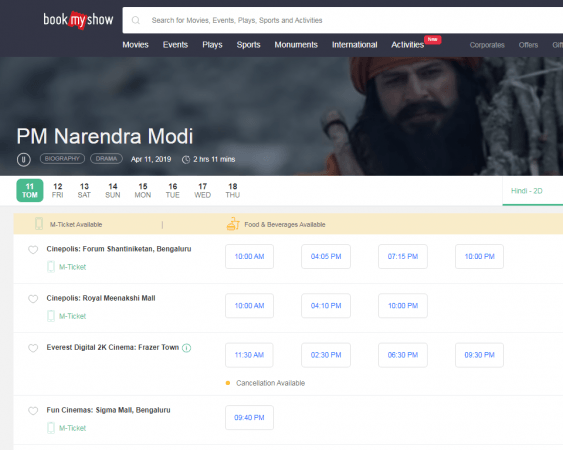This screenshot has height=450, width=563.
Task: Click M-Ticket icon under Fun Cinemas
Action: (x=51, y=428)
